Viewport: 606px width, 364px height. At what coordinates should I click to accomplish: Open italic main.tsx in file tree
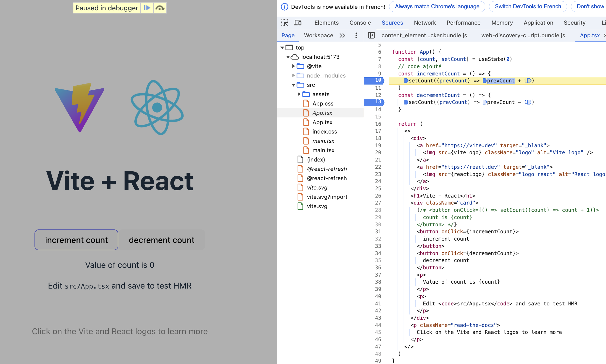tap(323, 141)
